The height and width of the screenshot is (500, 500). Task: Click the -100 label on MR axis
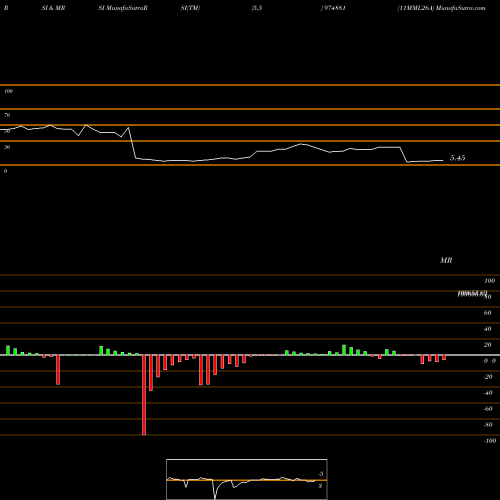[490, 441]
